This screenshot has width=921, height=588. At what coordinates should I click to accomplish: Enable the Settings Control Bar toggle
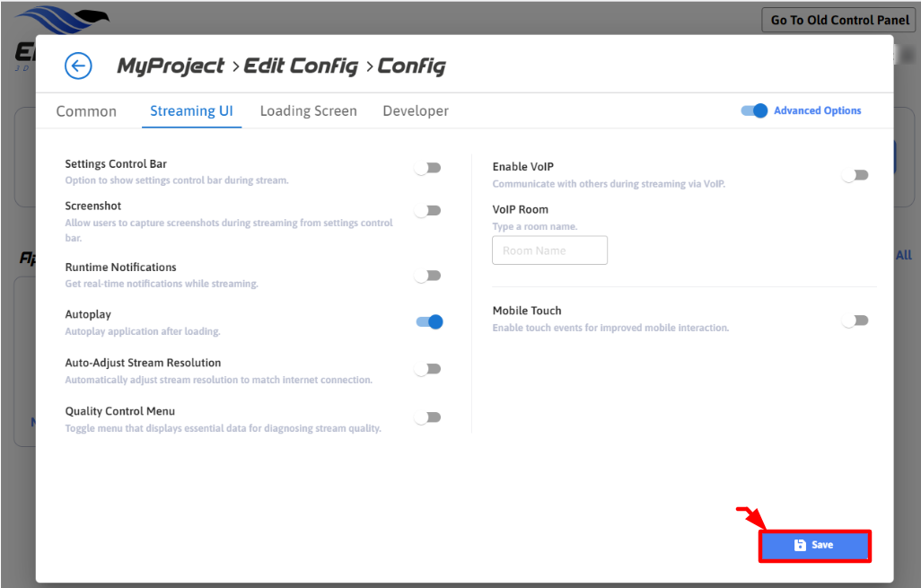pos(428,168)
